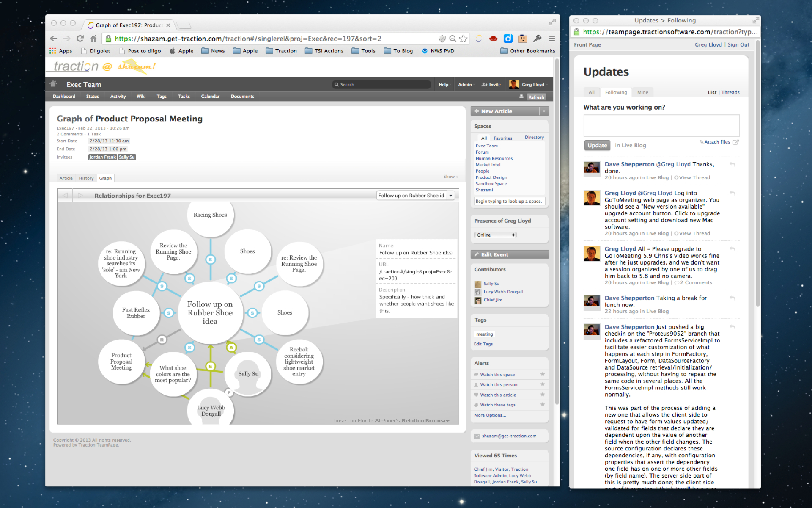Click the Calendar navigation icon
The height and width of the screenshot is (508, 812).
coord(210,96)
